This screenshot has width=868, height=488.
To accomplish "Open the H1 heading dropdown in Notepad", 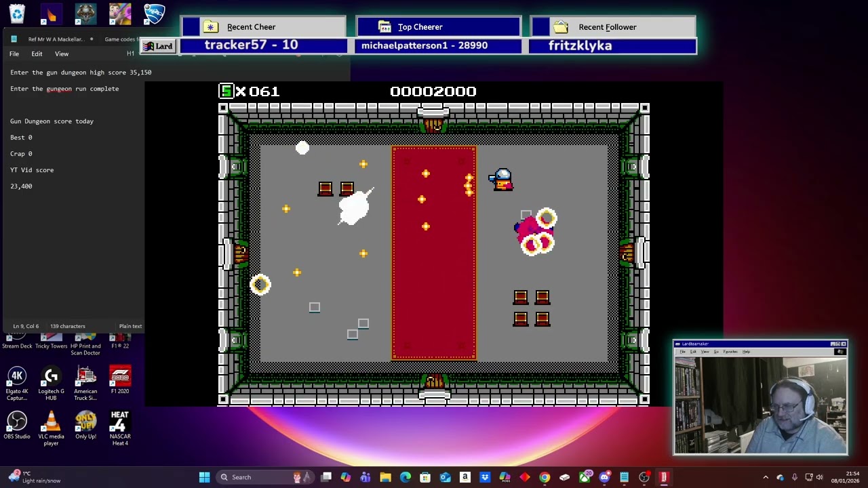I will (131, 54).
